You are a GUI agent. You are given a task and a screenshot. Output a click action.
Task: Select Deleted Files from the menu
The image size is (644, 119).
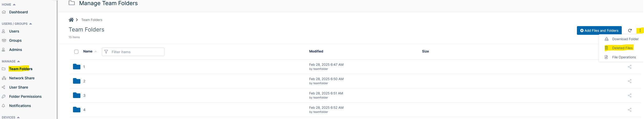click(622, 48)
